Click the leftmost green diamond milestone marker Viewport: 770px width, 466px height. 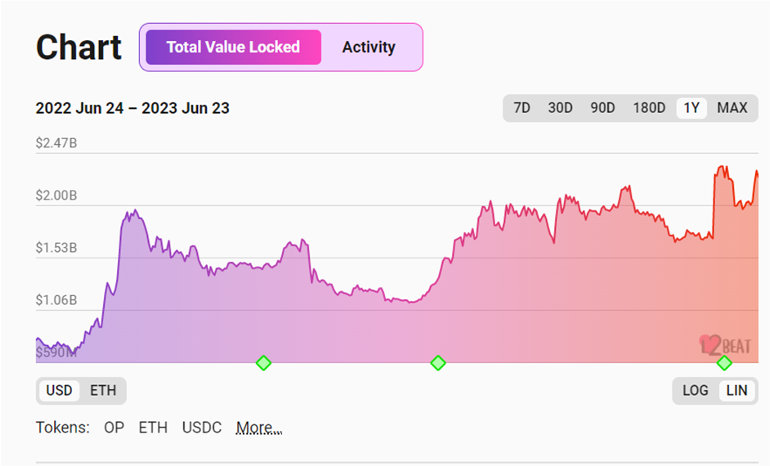pos(263,363)
